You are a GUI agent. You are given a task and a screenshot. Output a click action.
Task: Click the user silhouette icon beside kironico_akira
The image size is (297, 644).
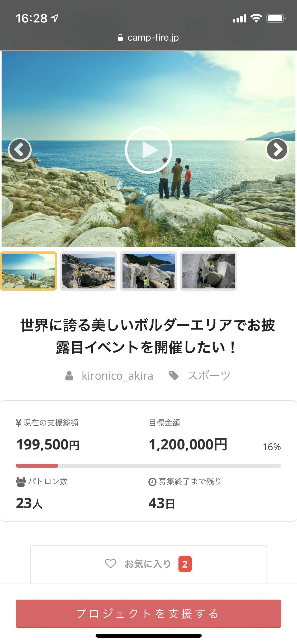click(x=69, y=376)
